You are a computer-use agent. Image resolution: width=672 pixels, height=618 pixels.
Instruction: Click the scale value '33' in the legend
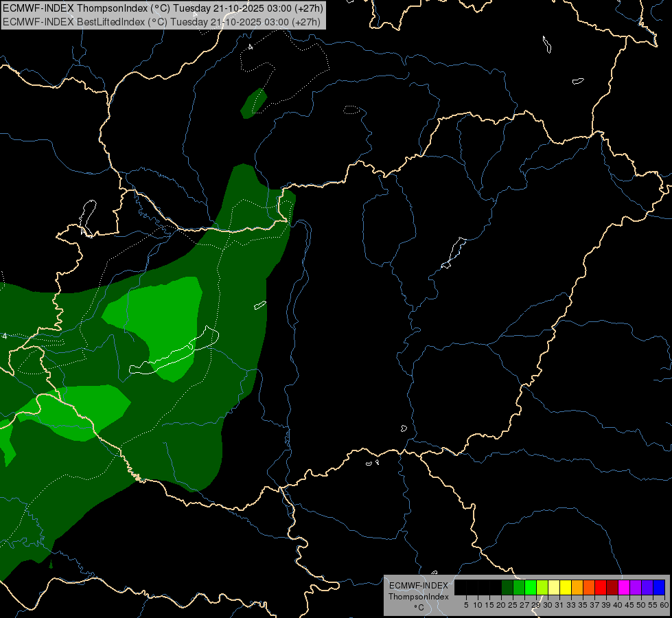tap(571, 605)
